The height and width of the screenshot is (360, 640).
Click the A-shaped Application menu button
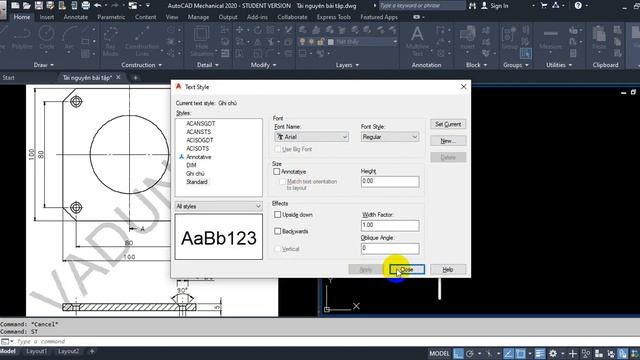click(x=3, y=9)
